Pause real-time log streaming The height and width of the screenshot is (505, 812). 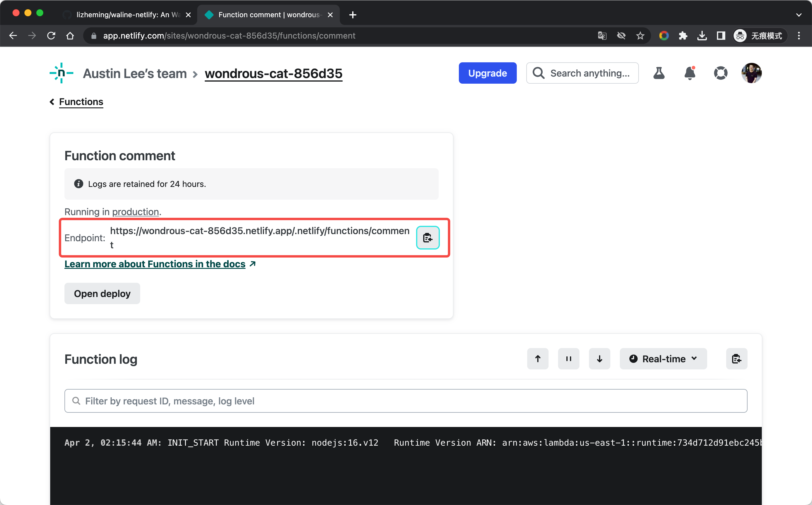click(x=568, y=359)
